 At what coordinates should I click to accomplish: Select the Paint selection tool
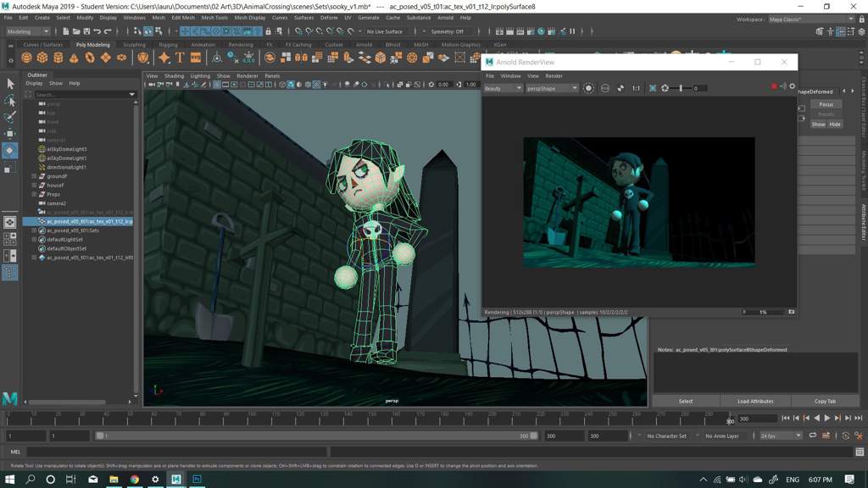pyautogui.click(x=10, y=117)
